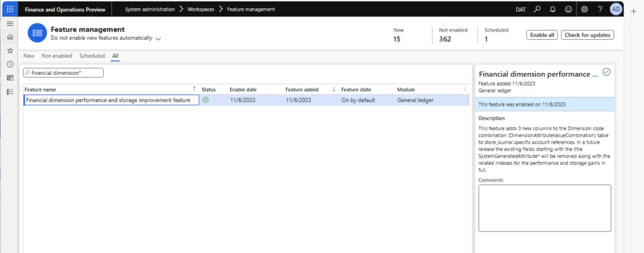
Task: Open the notifications bell
Action: pos(553,9)
